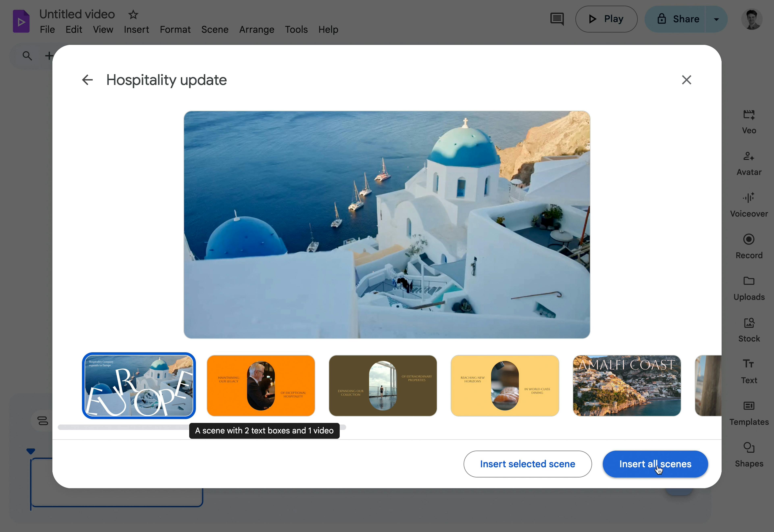Screen dimensions: 774x532
Task: Click the scene thumbnails horizontal scrollbar
Action: pyautogui.click(x=123, y=427)
